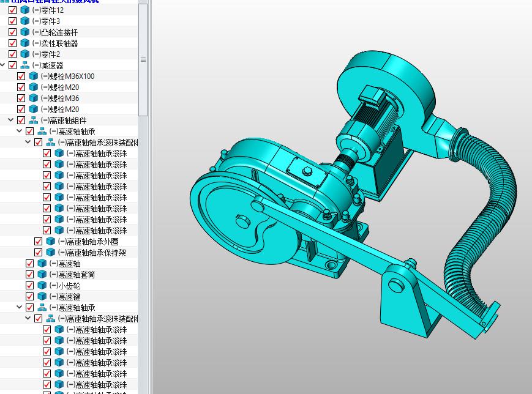
Task: Click the part icon of 高速轴套筒
Action: pos(42,275)
